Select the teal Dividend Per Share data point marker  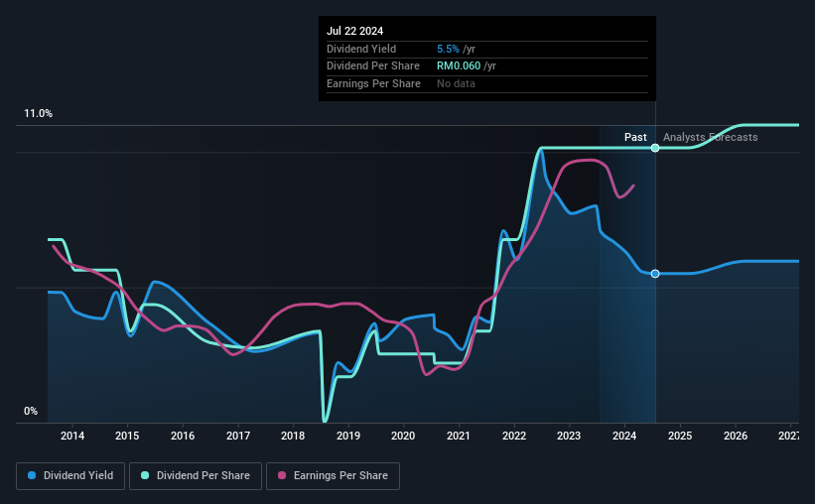[655, 148]
